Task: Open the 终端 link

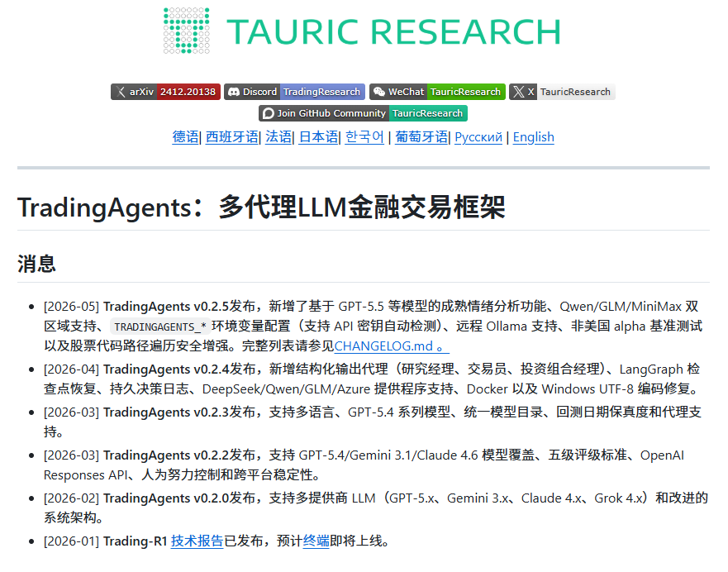Action: (316, 541)
